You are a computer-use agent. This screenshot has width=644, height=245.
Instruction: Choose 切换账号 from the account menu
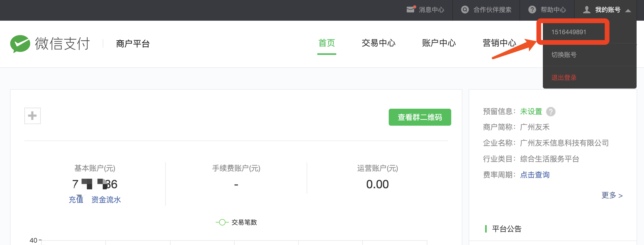pos(564,55)
